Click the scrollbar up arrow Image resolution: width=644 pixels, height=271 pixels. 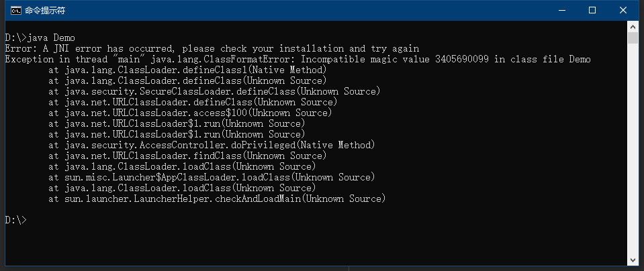(633, 26)
